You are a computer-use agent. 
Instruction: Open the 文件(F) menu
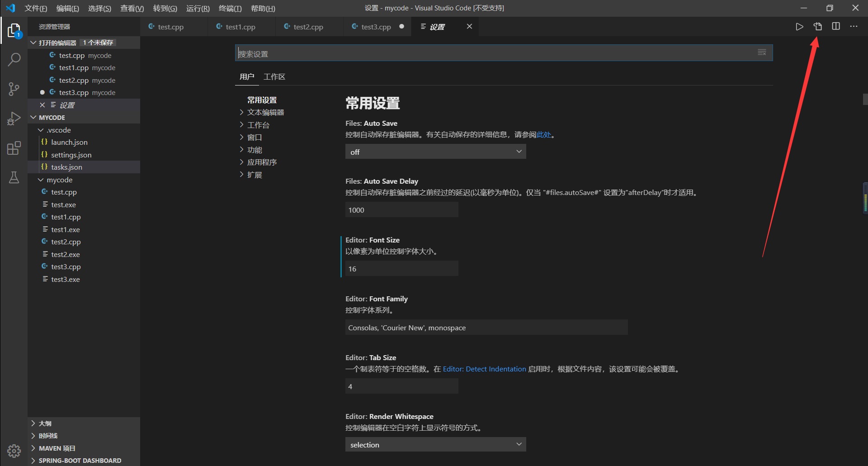(x=36, y=8)
